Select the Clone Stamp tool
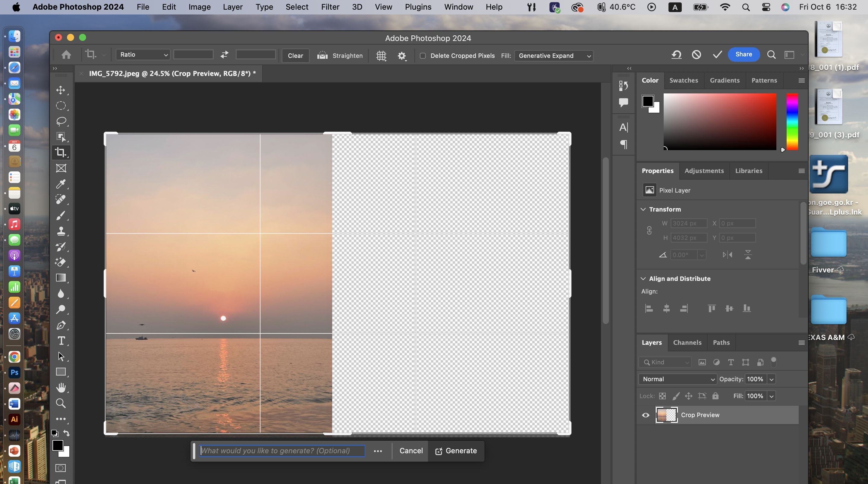This screenshot has width=868, height=484. click(61, 231)
